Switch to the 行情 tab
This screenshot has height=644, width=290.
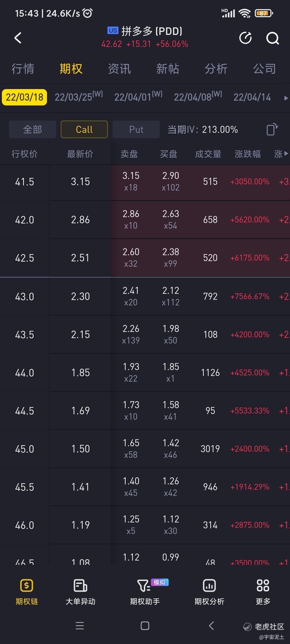tap(23, 69)
